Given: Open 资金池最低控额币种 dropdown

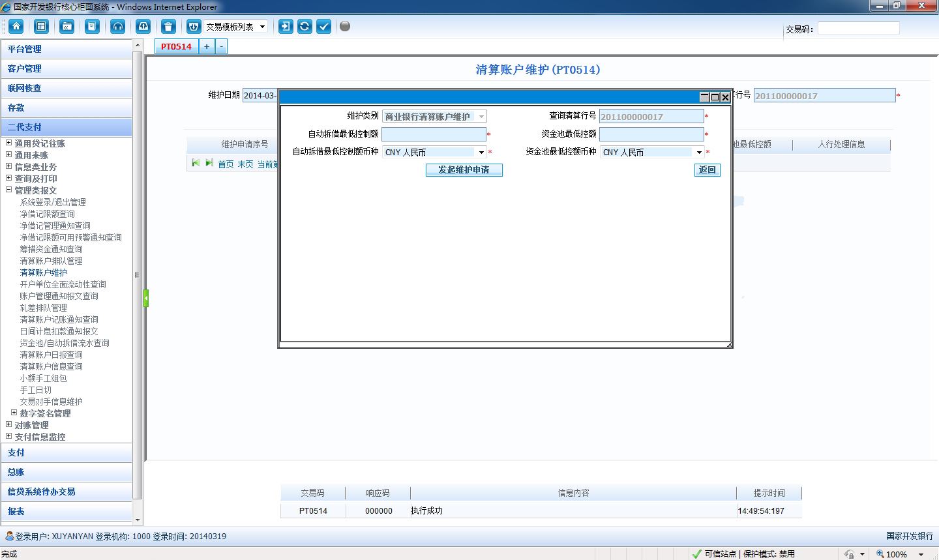Looking at the screenshot, I should 652,152.
